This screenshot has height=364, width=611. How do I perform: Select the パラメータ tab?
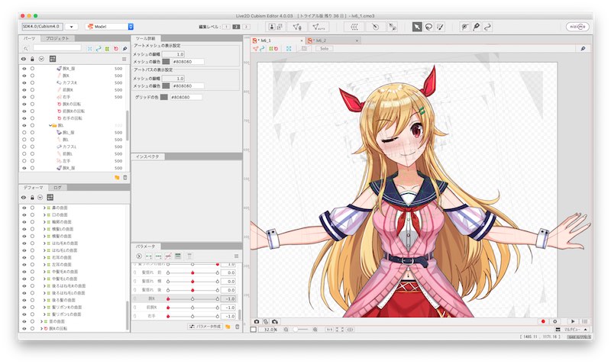(145, 246)
